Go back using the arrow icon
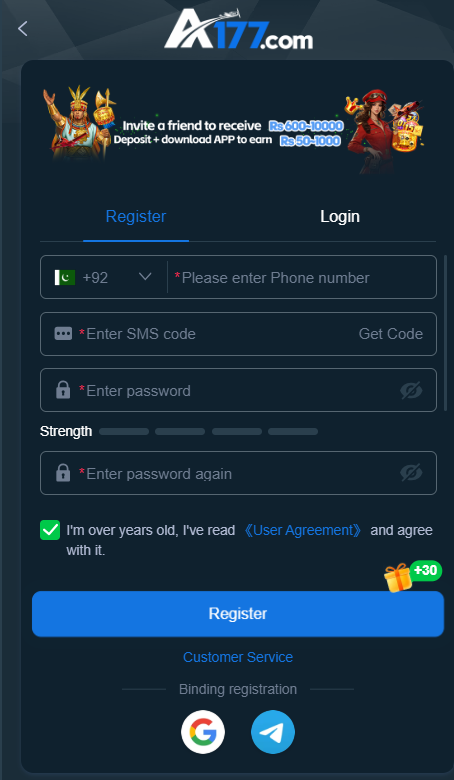 tap(22, 29)
